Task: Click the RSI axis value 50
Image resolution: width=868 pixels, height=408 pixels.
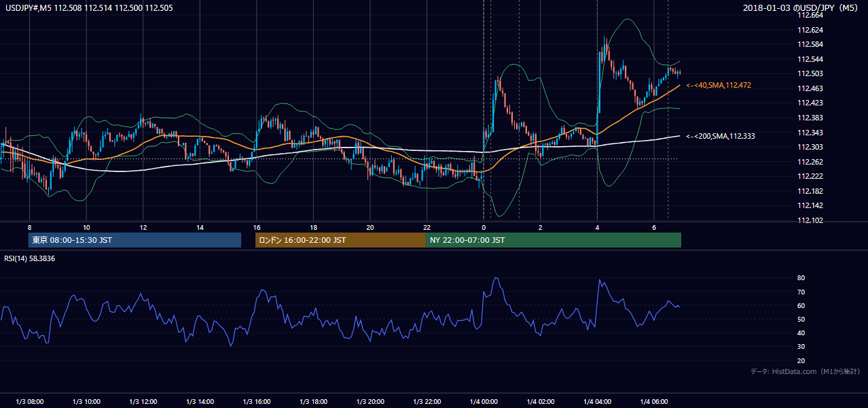Action: coord(801,320)
